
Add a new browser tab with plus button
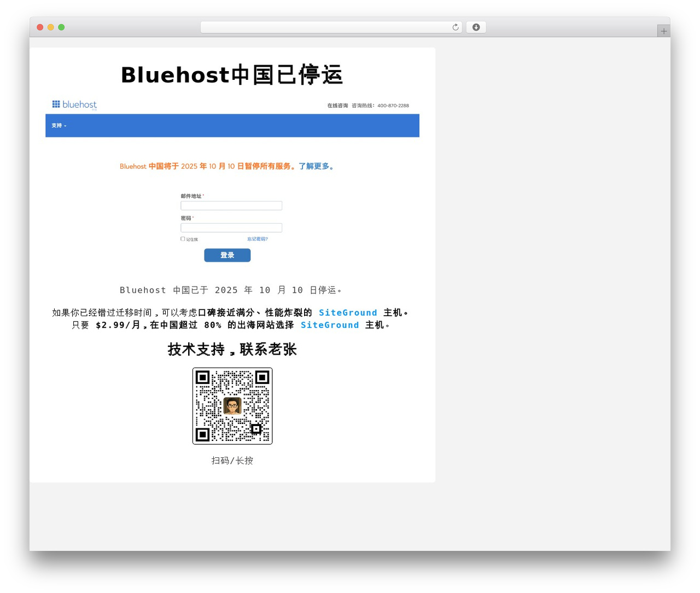tap(663, 31)
